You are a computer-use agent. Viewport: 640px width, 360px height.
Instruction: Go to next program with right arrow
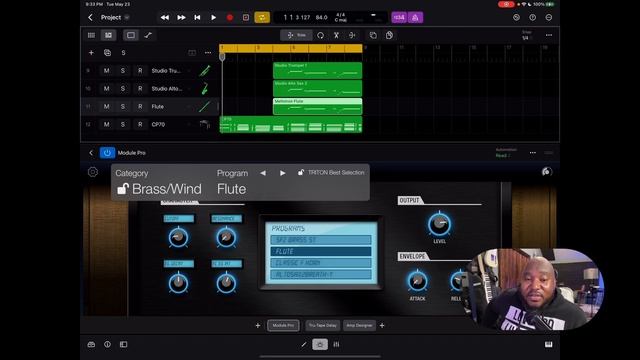coord(282,173)
